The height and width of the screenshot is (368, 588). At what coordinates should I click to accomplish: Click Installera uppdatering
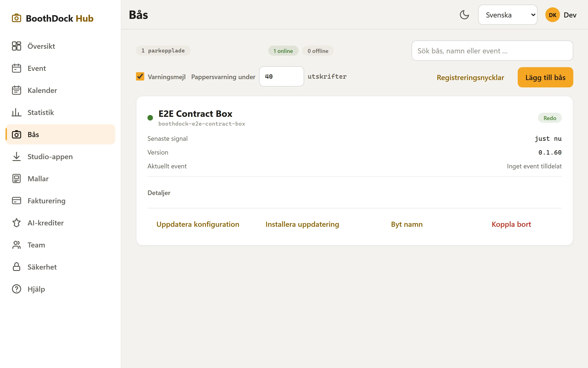(302, 224)
